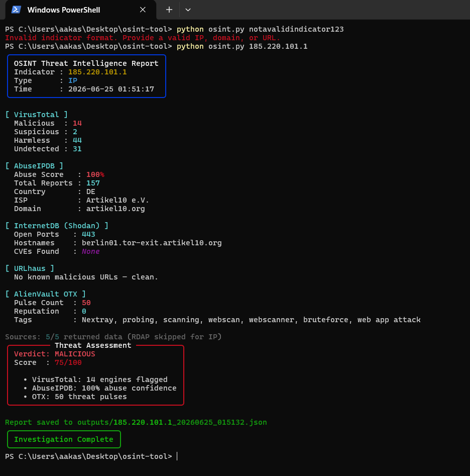The image size is (470, 476).
Task: Click the 'Threat Assessment' box title
Action: pyautogui.click(x=93, y=345)
